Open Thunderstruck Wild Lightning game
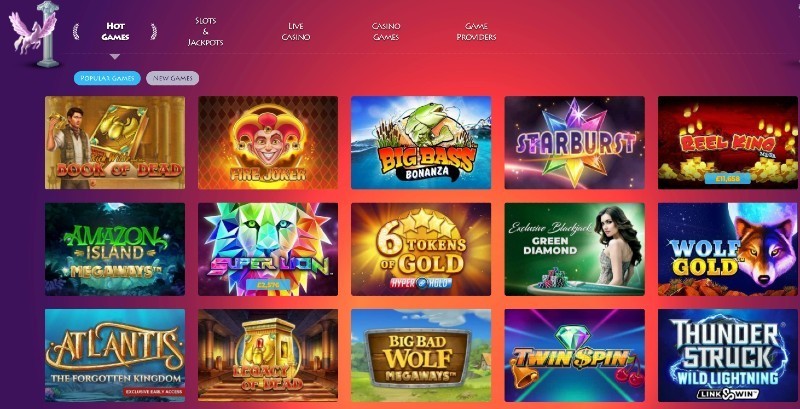The image size is (800, 409). (x=728, y=355)
